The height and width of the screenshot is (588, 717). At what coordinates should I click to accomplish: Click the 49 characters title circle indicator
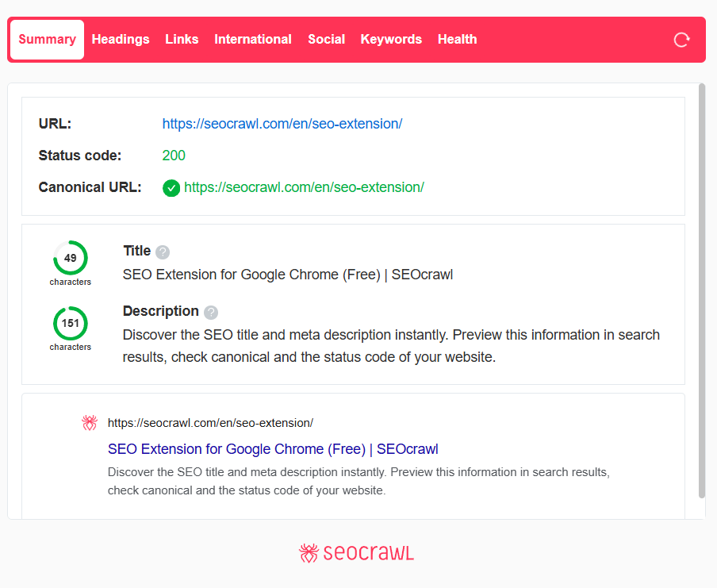point(71,258)
